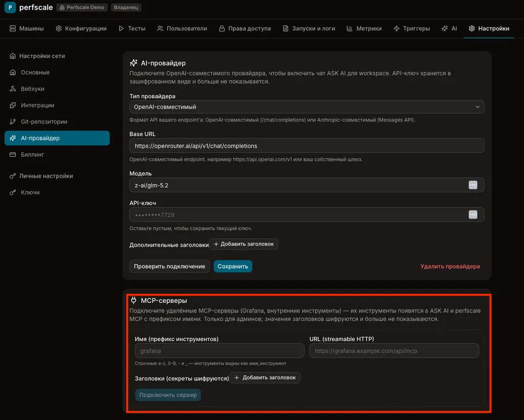Click the icon button inside Модель field

point(473,185)
